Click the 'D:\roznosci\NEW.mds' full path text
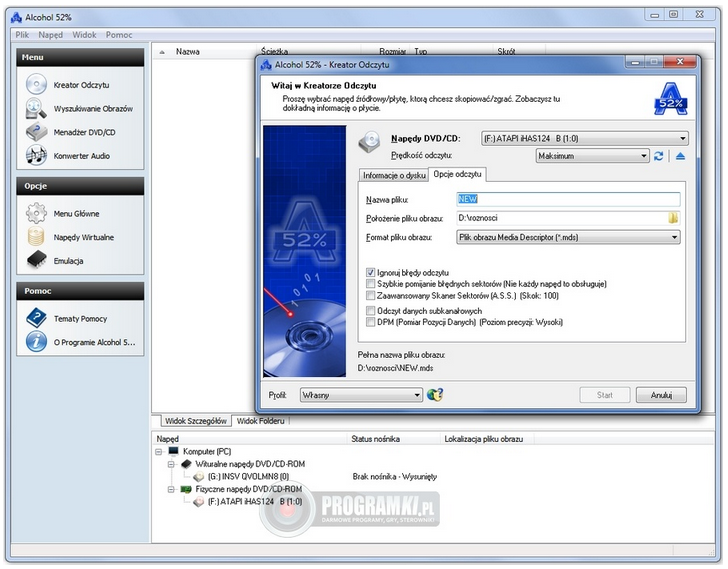 click(x=395, y=368)
